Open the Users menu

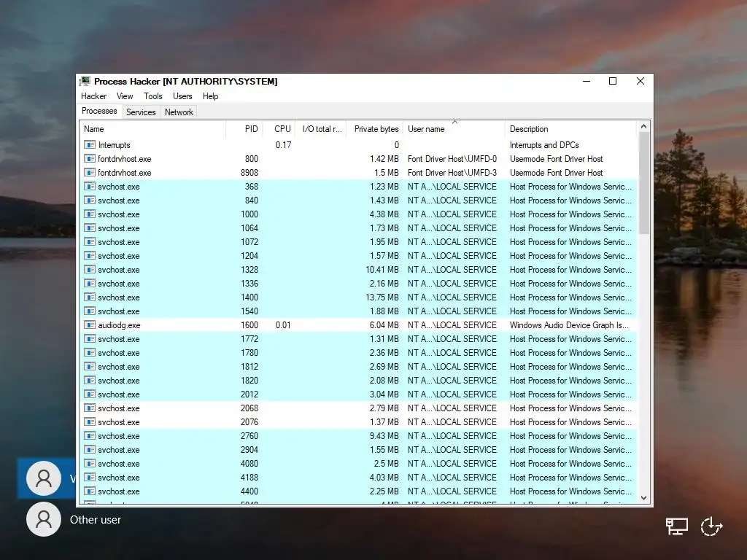pos(182,96)
